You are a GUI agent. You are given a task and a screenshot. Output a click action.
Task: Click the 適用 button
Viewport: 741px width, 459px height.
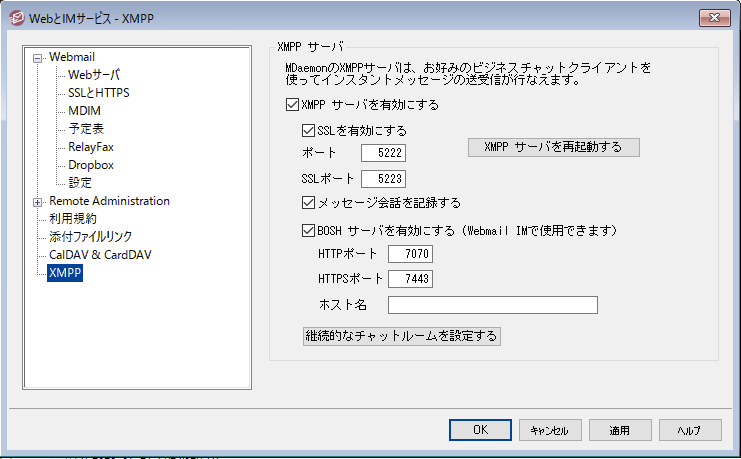pos(620,430)
